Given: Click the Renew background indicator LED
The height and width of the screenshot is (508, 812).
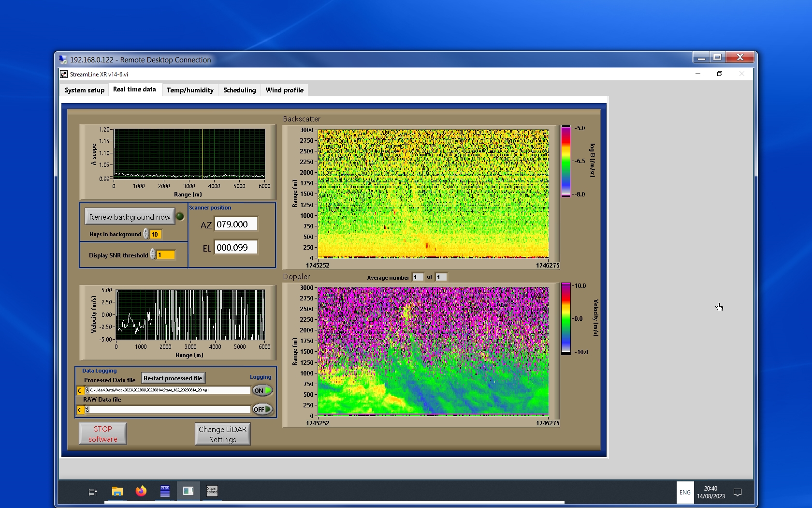Looking at the screenshot, I should tap(180, 217).
